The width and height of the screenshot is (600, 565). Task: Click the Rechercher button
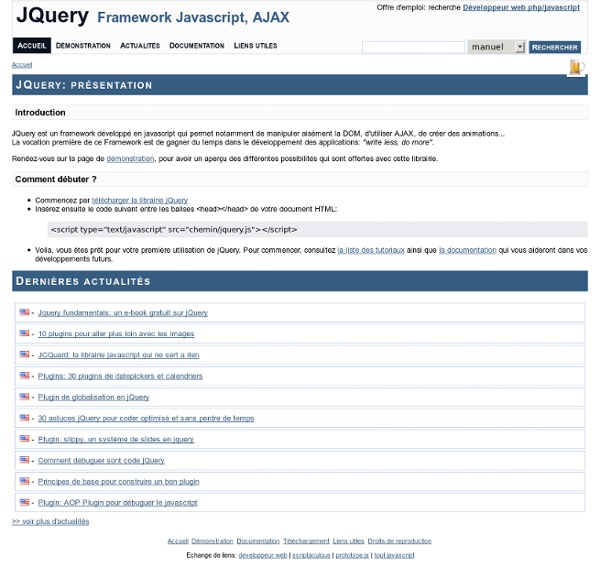pyautogui.click(x=555, y=47)
